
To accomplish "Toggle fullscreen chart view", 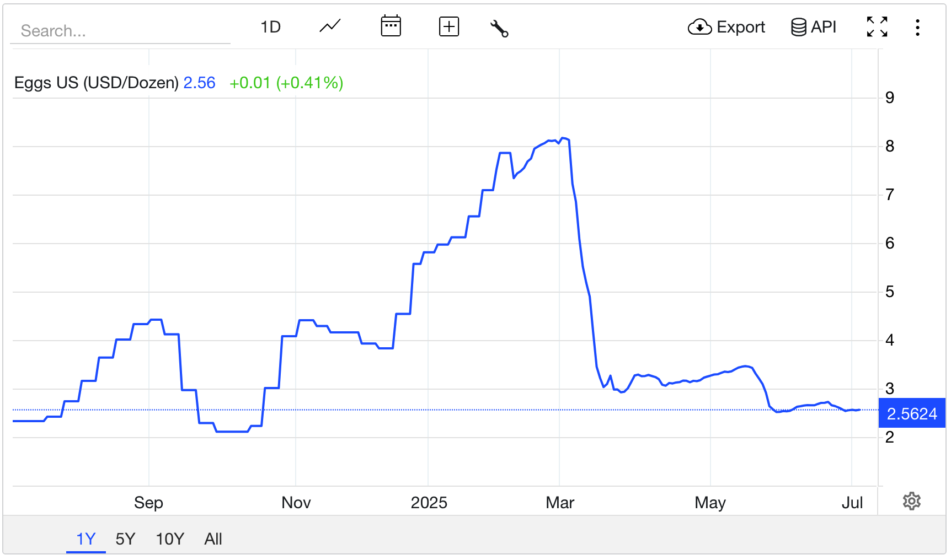I will click(x=877, y=26).
